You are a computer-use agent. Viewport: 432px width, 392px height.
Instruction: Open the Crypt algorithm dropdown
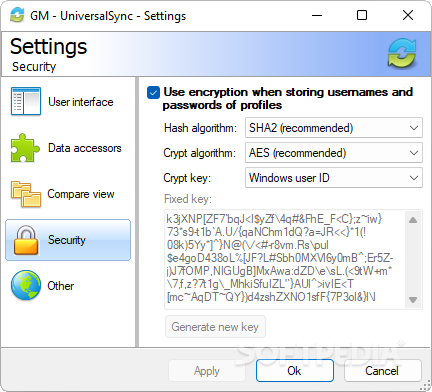(x=334, y=153)
